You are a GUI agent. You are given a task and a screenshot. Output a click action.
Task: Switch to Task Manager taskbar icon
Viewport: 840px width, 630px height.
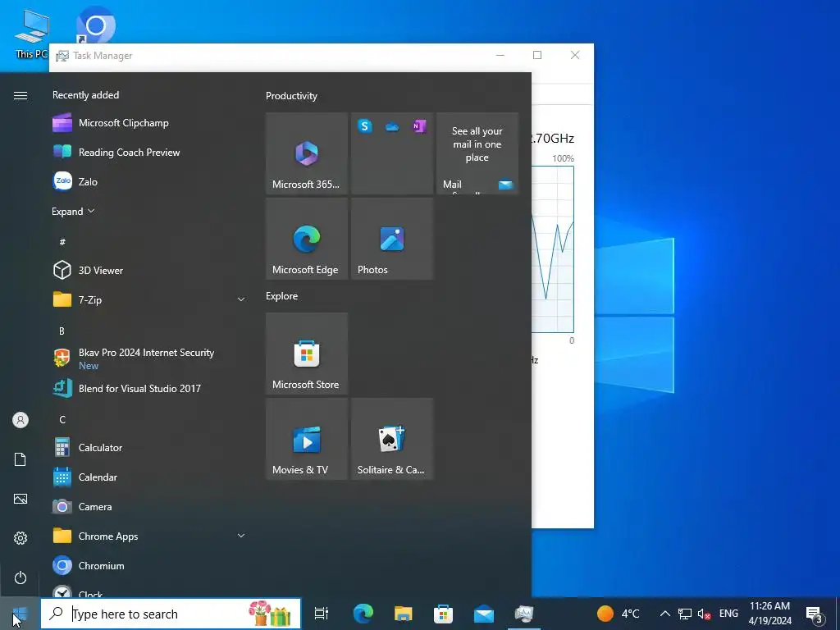[x=524, y=614]
